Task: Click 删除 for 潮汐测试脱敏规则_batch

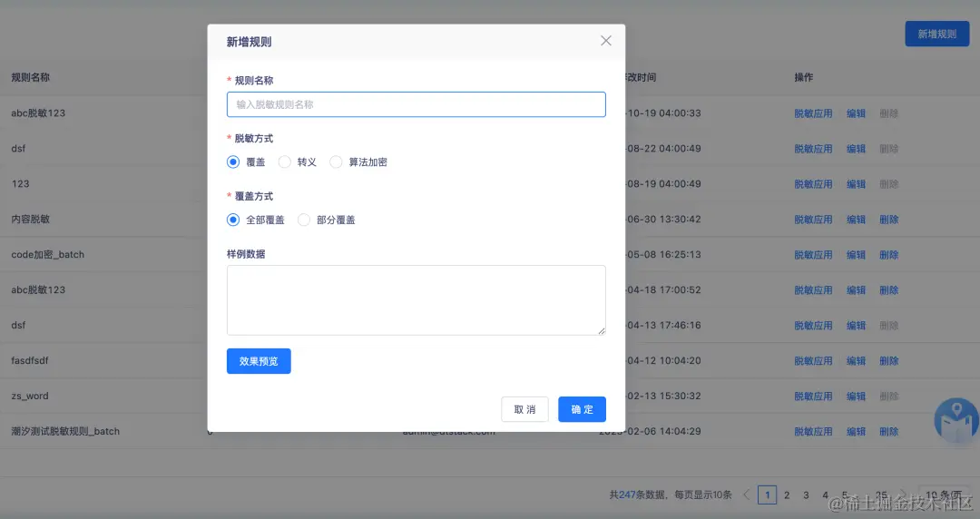Action: (x=888, y=432)
